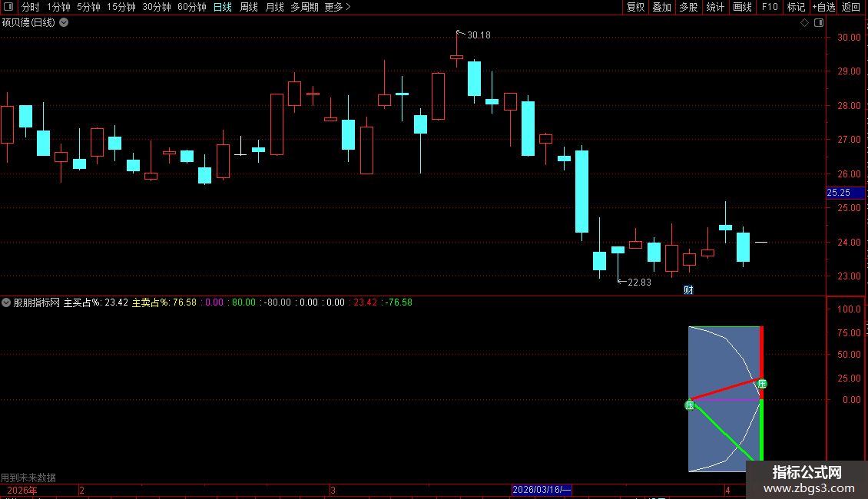Click lower 压 marker in indicator panel
Viewport: 868px width, 499px height.
point(690,405)
